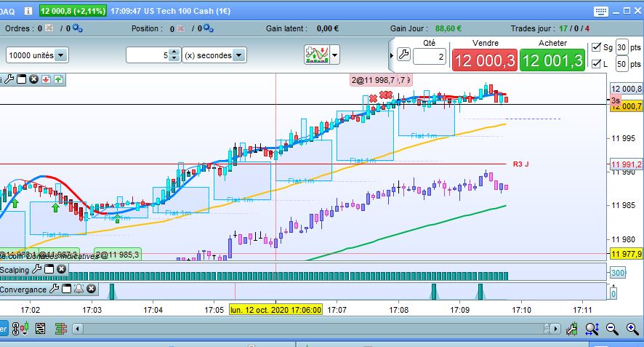The height and width of the screenshot is (347, 644).
Task: Remove the Convergance indicator with its X
Action: tap(91, 289)
